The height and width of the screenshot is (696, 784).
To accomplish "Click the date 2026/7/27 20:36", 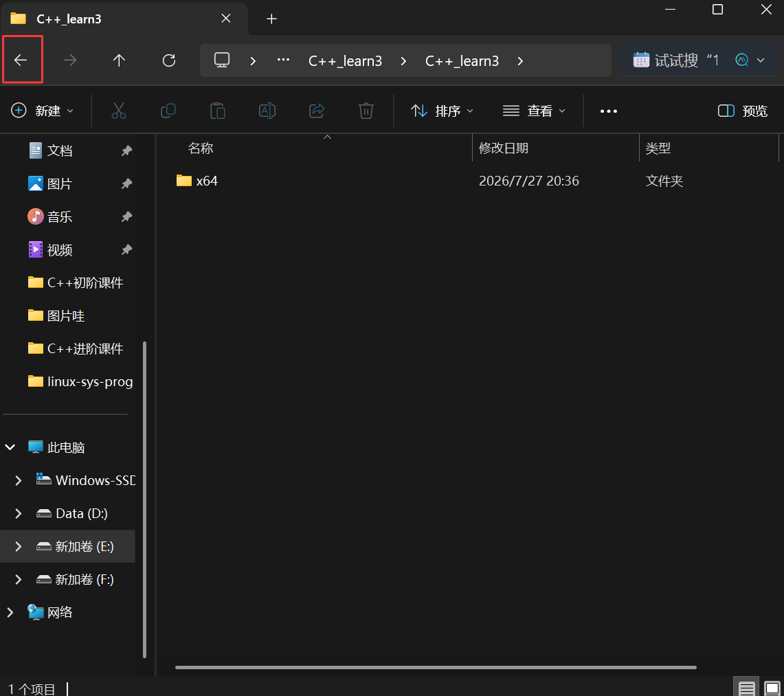I will coord(529,181).
